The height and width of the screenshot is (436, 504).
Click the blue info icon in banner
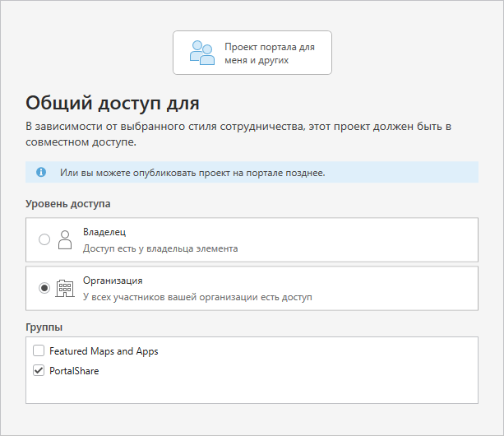pyautogui.click(x=40, y=173)
